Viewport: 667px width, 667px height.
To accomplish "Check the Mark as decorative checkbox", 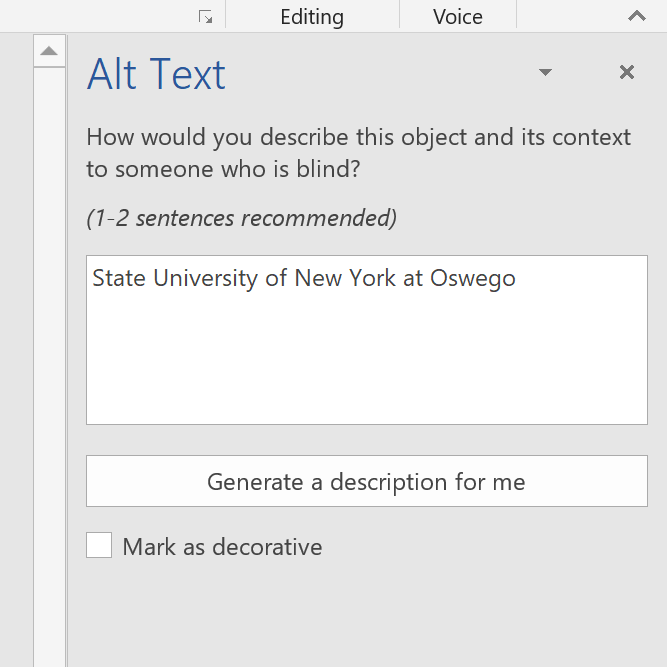I will (99, 545).
